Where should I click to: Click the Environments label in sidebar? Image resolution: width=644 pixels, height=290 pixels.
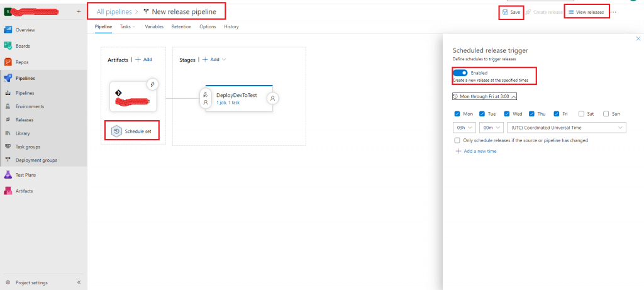click(x=30, y=106)
